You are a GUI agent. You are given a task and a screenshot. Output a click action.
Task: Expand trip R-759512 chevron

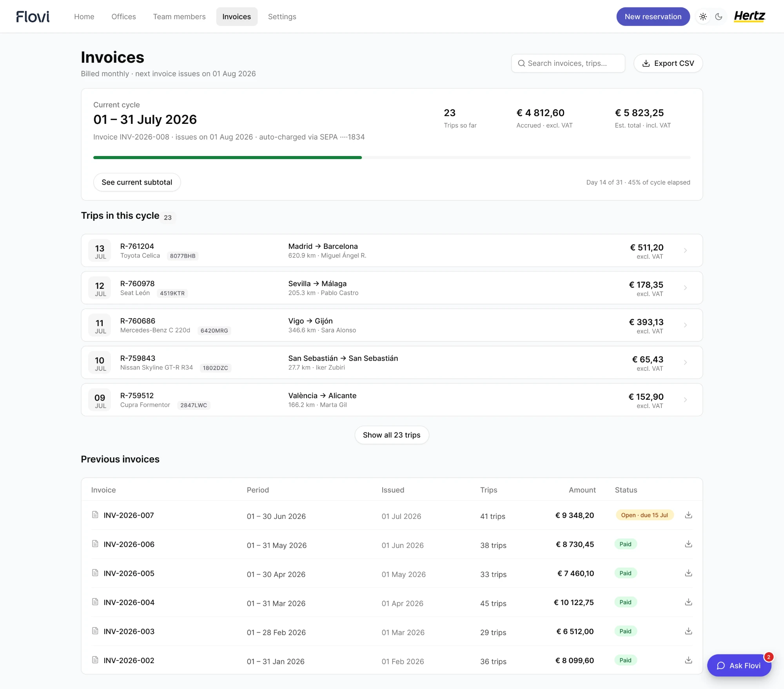click(685, 400)
